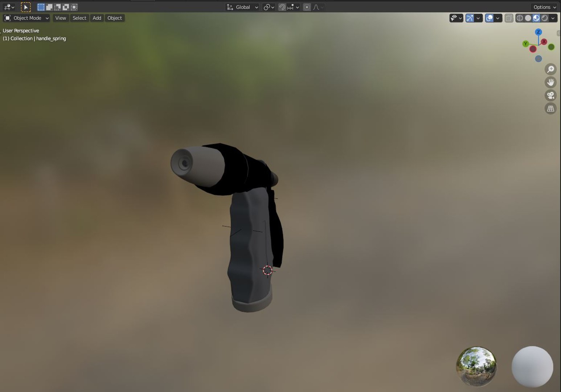
Task: Toggle proportional editing
Action: pos(307,7)
